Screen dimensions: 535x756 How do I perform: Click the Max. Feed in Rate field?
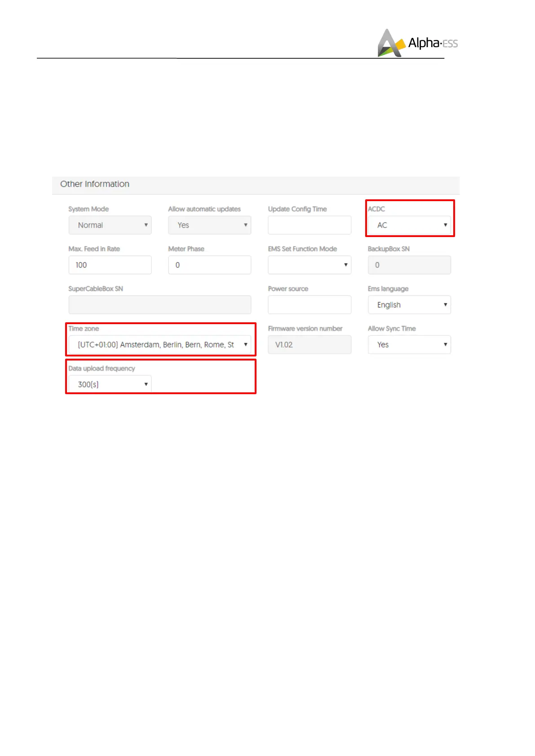[110, 265]
